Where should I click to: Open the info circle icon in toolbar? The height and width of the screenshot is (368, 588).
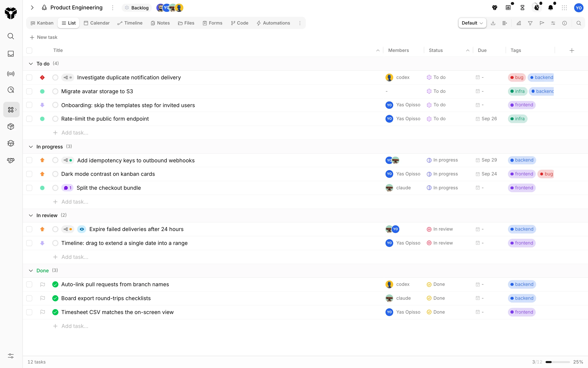pos(565,23)
